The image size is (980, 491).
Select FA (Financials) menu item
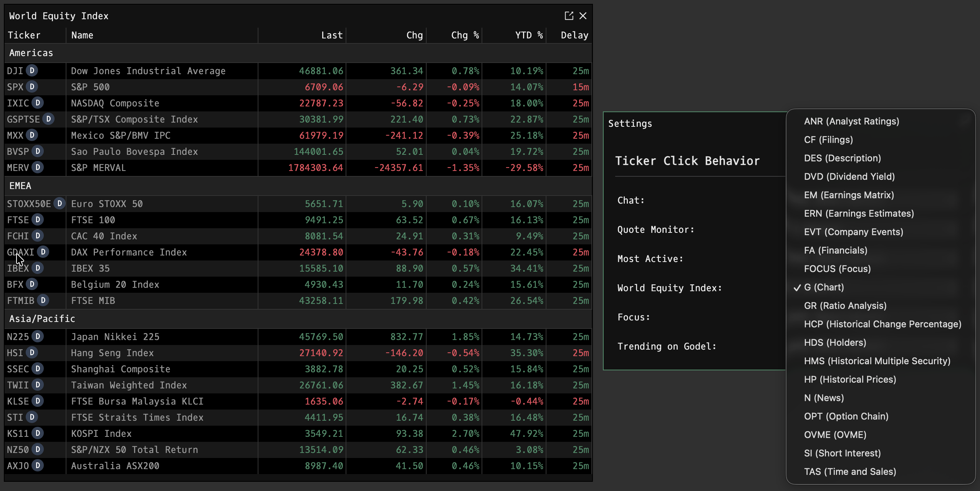(x=881, y=250)
